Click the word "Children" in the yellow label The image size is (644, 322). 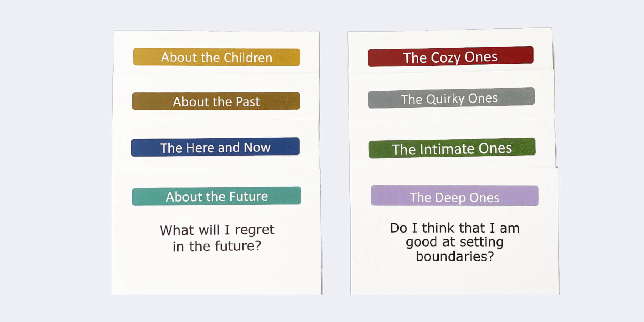248,57
